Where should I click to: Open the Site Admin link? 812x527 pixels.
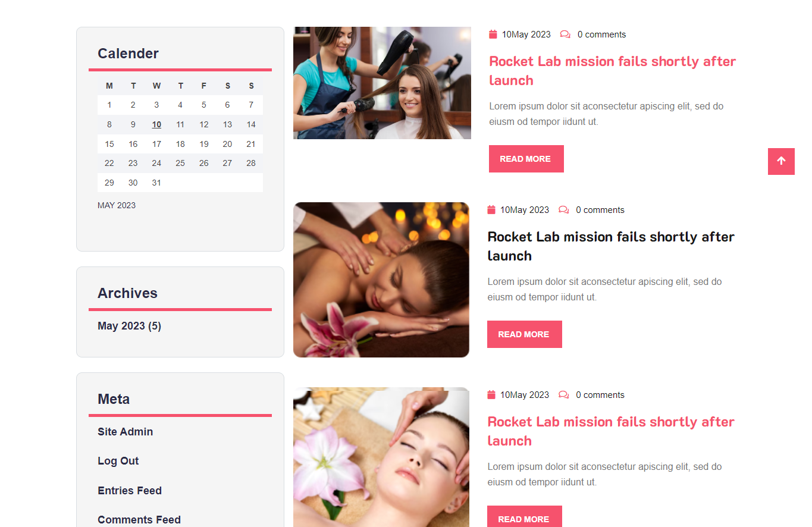[126, 432]
